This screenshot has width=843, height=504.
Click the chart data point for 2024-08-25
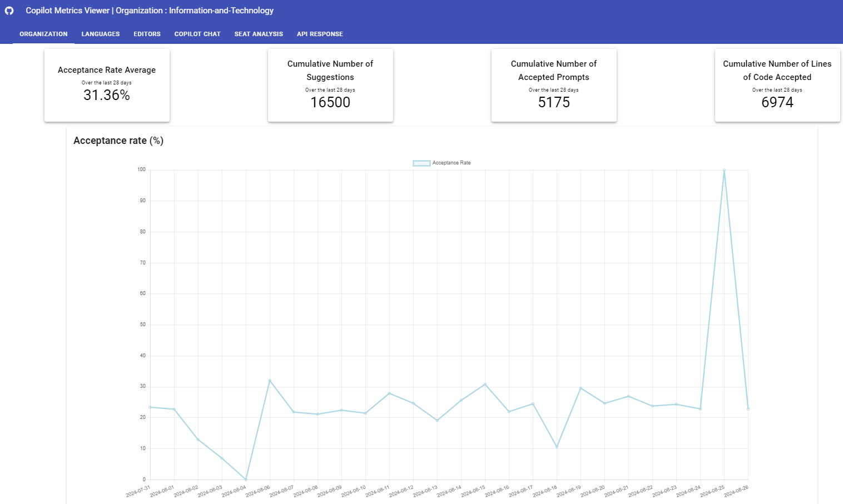click(x=724, y=170)
